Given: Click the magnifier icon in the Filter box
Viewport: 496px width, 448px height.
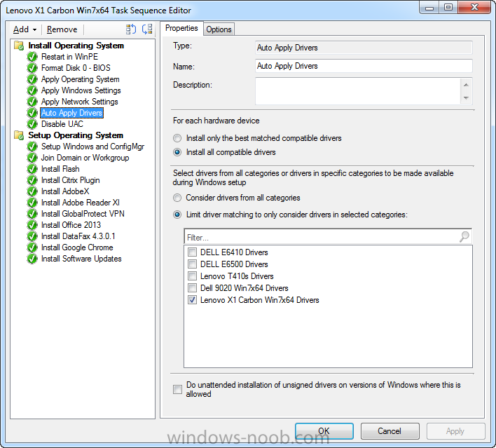Looking at the screenshot, I should point(464,236).
